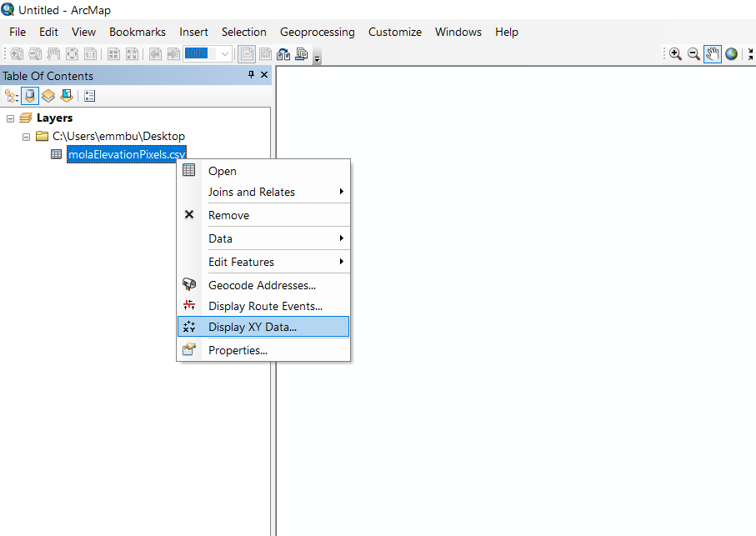Choose Display XY Data from context menu
The height and width of the screenshot is (536, 756).
coord(263,327)
